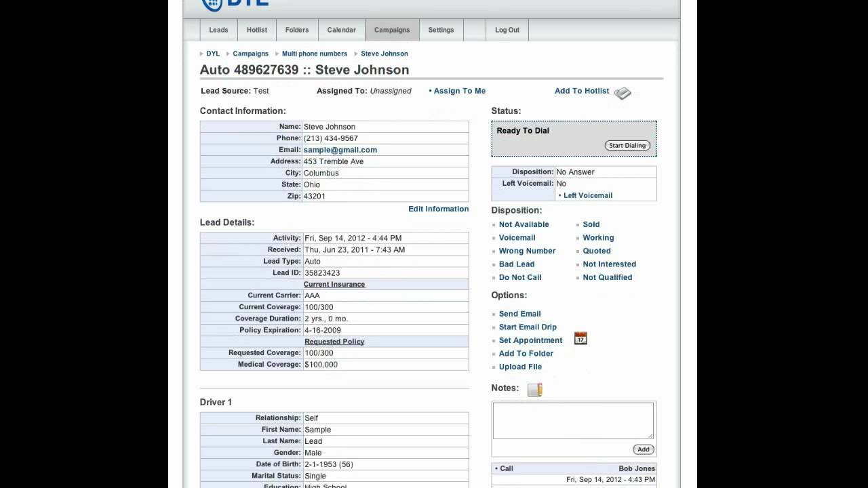Select the phone number (213) 434-9567
This screenshot has height=488, width=868.
coord(331,138)
